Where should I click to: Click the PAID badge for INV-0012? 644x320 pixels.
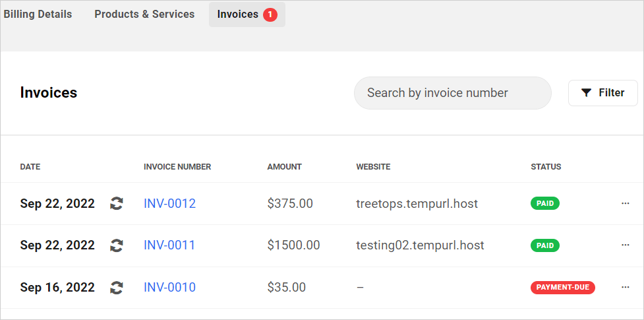click(x=545, y=203)
